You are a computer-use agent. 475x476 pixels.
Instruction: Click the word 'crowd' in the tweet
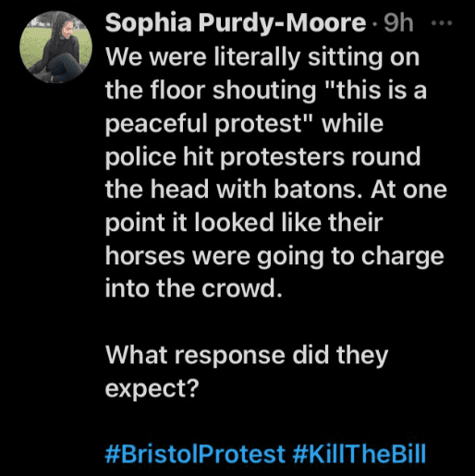(238, 288)
